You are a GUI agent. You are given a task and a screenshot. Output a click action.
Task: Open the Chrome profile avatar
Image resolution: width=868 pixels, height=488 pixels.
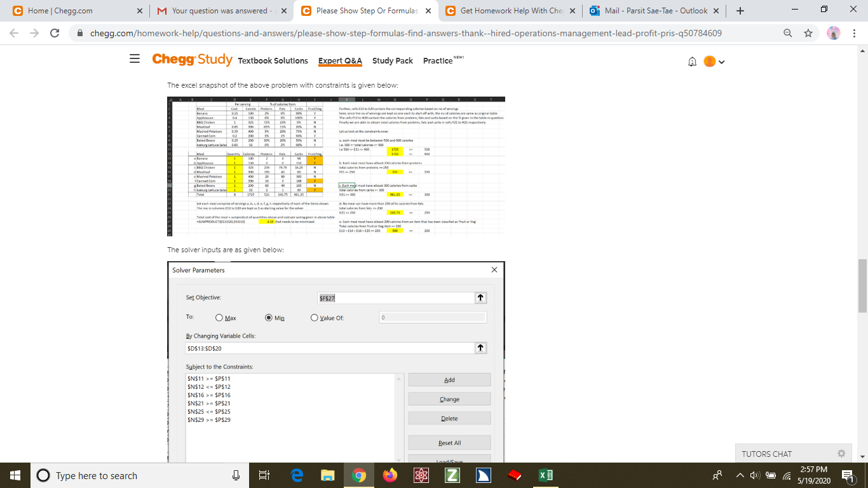[833, 33]
